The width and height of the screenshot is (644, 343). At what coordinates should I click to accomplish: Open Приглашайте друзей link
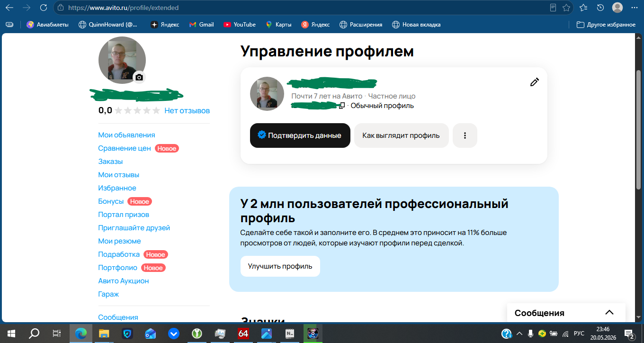pos(134,228)
